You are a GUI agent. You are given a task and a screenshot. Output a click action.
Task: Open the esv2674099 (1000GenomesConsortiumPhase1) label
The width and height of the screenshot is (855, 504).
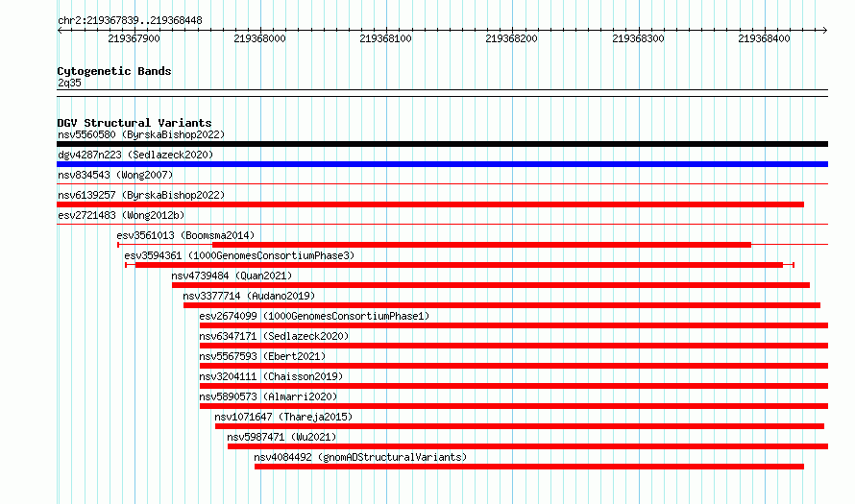314,316
